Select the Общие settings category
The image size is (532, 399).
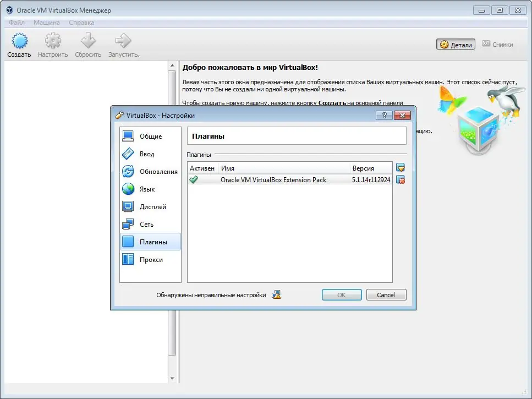(150, 136)
